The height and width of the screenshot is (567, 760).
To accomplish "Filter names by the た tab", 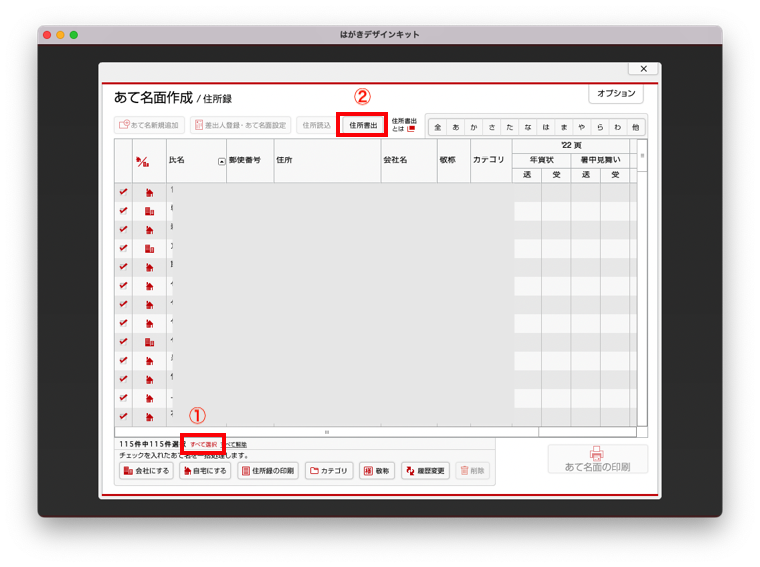I will [x=509, y=127].
